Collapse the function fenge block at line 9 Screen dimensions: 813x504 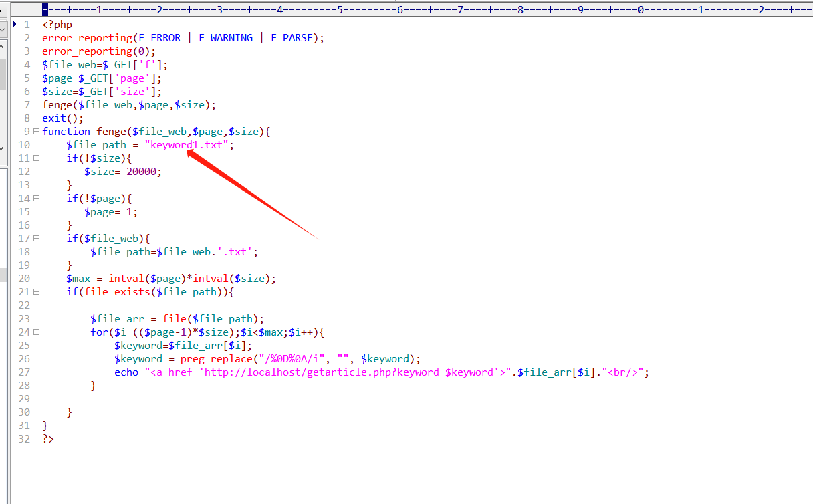36,132
